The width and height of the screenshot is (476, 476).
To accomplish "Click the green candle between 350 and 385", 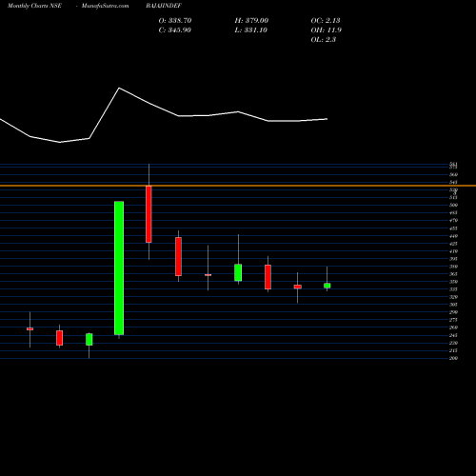I will click(238, 272).
